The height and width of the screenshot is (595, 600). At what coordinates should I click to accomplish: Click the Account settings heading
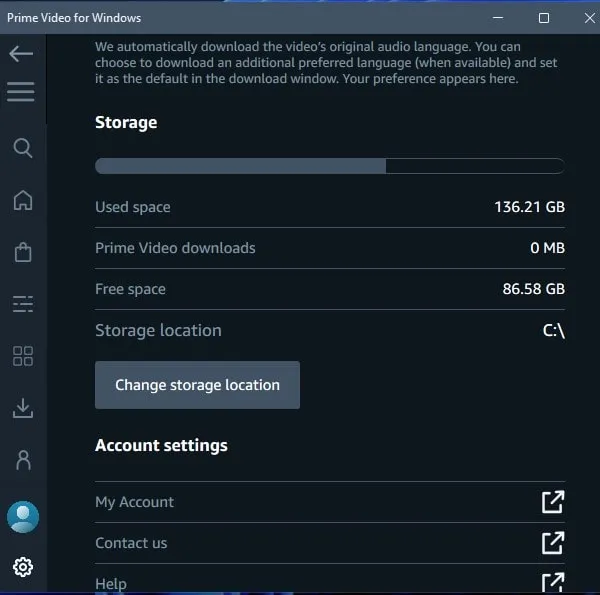tap(161, 445)
